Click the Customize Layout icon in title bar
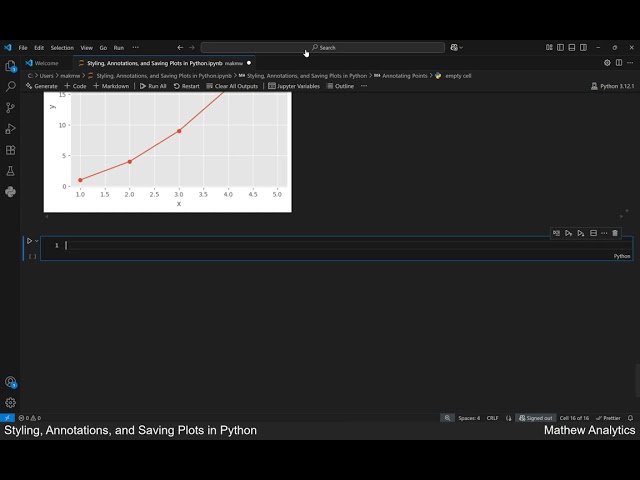640x480 pixels. pyautogui.click(x=549, y=48)
